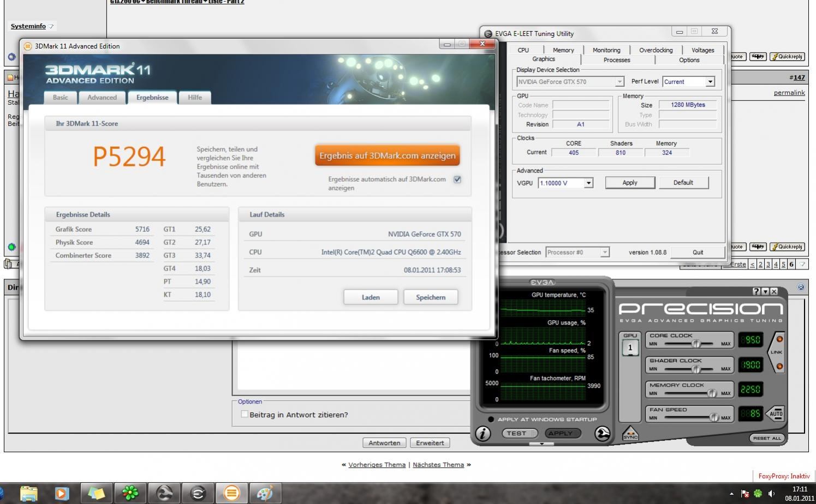Go to forum page 5

click(783, 265)
